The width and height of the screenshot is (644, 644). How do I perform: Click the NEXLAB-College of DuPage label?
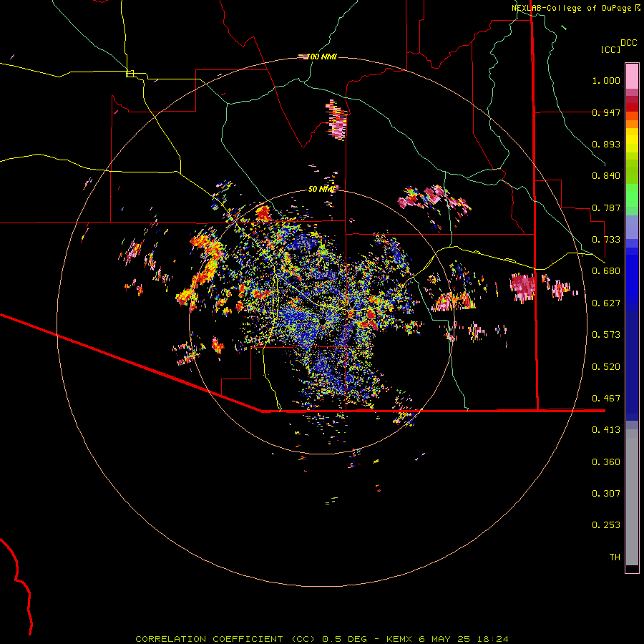coord(571,8)
